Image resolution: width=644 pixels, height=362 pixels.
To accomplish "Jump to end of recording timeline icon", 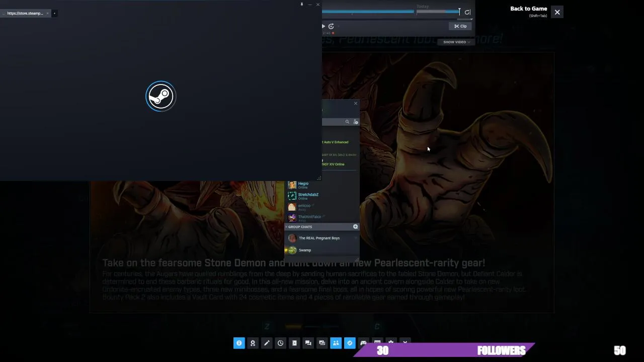I will click(467, 12).
